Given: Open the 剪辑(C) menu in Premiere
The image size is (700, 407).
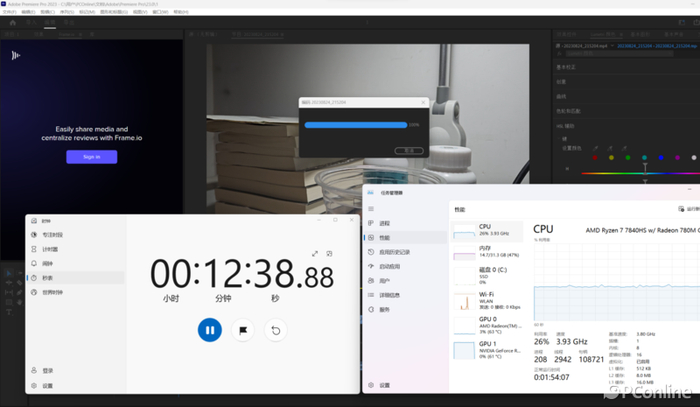Looking at the screenshot, I should 47,12.
